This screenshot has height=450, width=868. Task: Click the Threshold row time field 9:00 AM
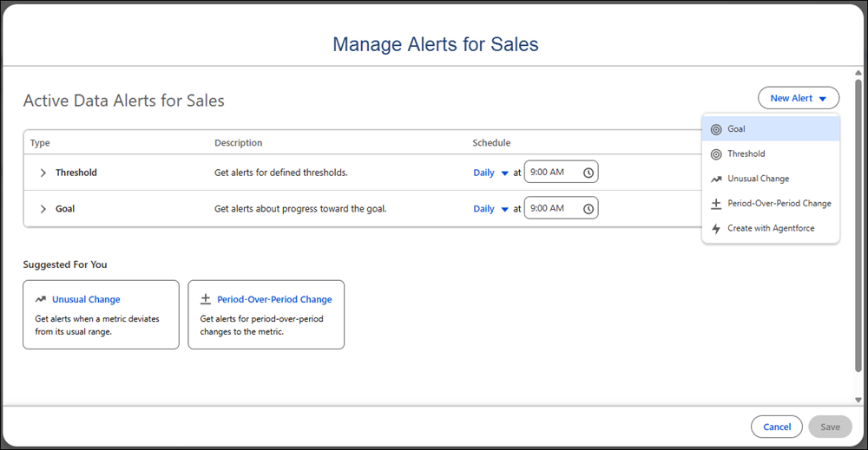coord(561,172)
